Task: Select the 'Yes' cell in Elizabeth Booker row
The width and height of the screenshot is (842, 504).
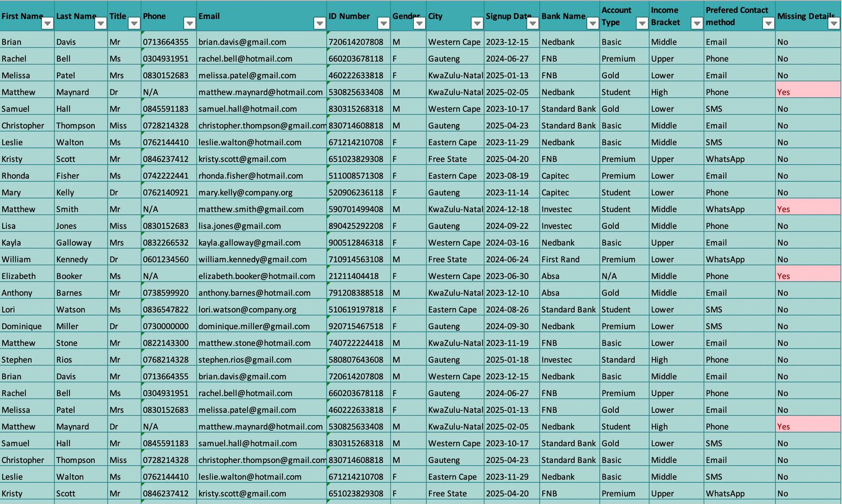Action: 808,276
